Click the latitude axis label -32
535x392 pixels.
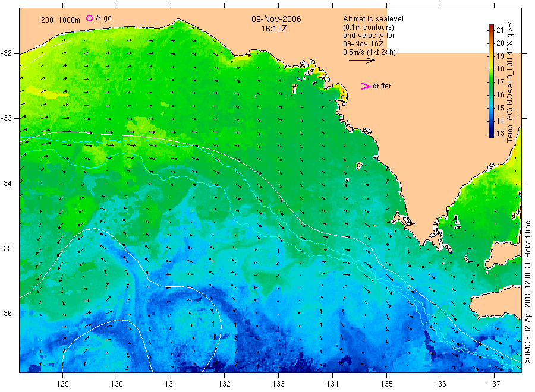point(6,53)
